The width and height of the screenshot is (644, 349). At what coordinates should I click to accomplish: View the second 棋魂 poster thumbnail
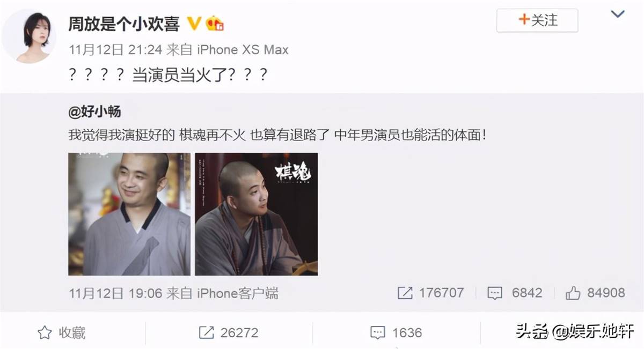[x=256, y=214]
